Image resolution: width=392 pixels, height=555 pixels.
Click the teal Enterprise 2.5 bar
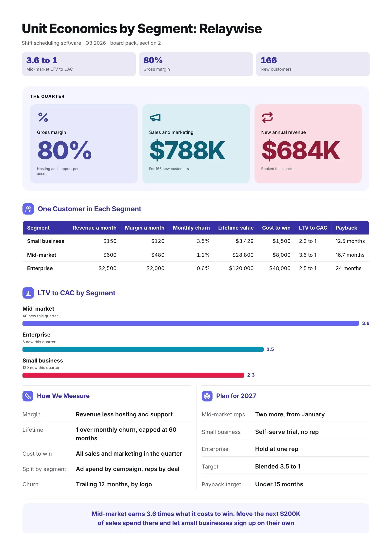pyautogui.click(x=143, y=349)
